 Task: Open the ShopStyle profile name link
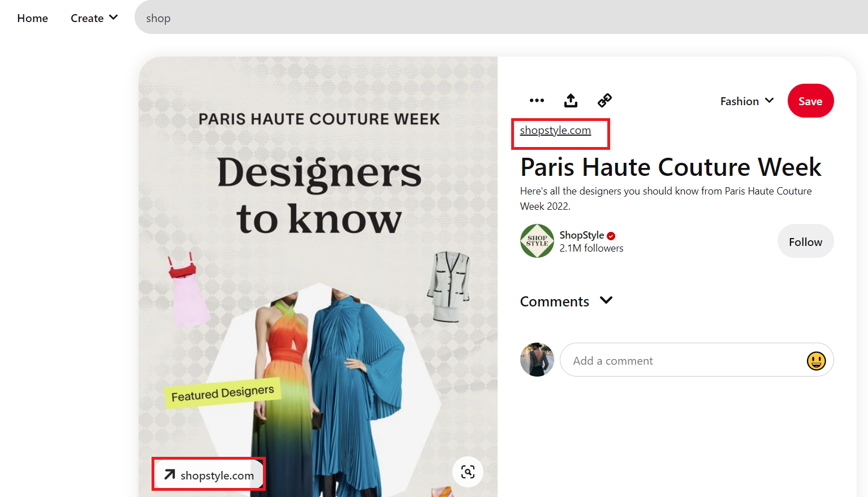tap(581, 235)
